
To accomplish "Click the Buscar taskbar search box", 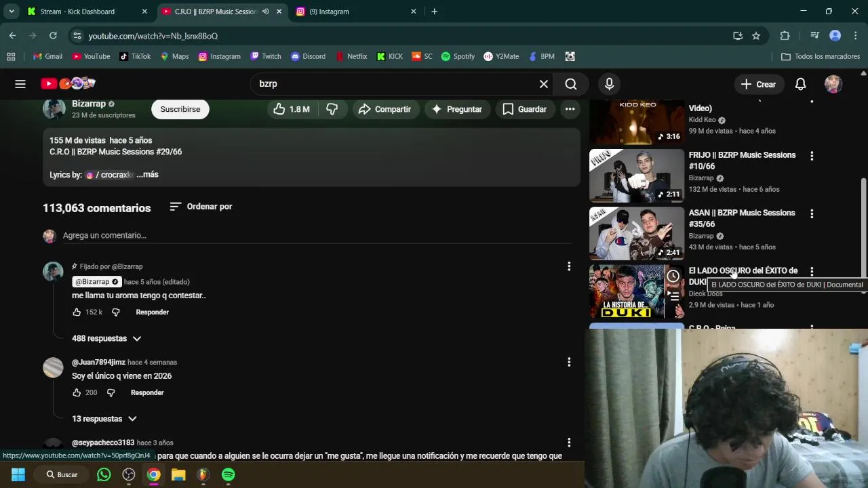I will tap(62, 474).
